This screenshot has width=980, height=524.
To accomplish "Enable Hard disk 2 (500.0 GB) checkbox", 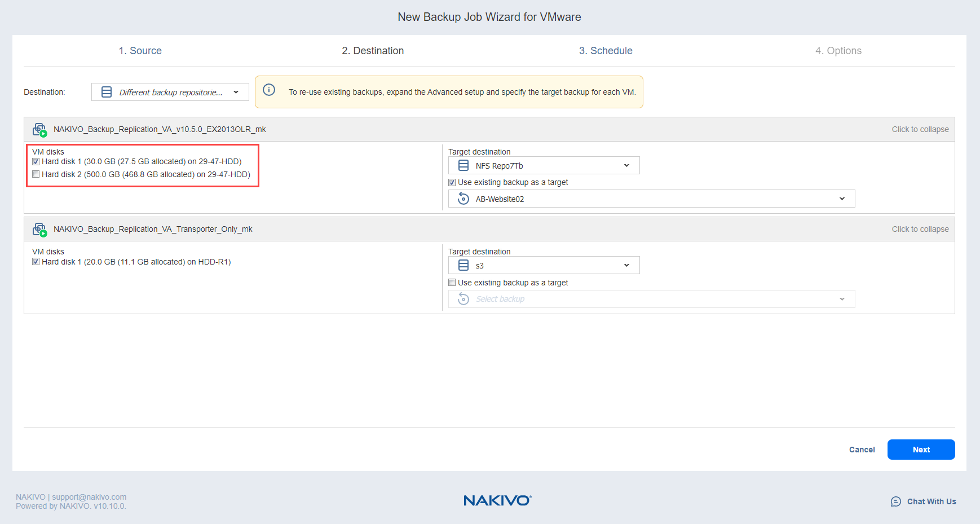I will tap(36, 174).
